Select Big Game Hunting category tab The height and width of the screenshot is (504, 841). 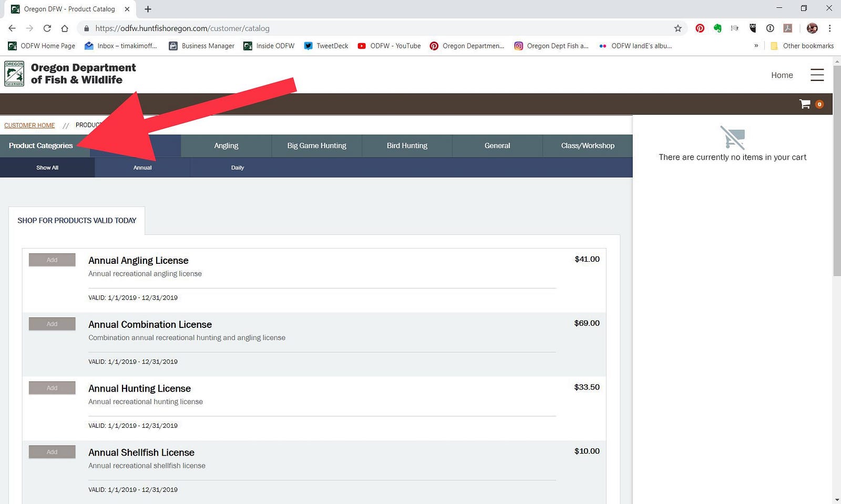click(316, 146)
